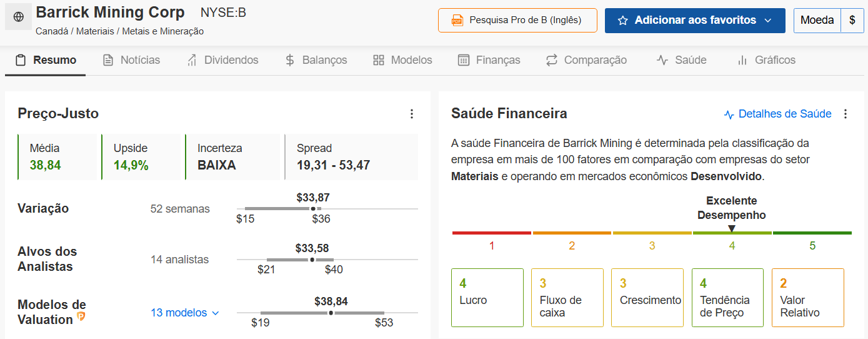Expand the 13 modelos dropdown

coord(185,313)
